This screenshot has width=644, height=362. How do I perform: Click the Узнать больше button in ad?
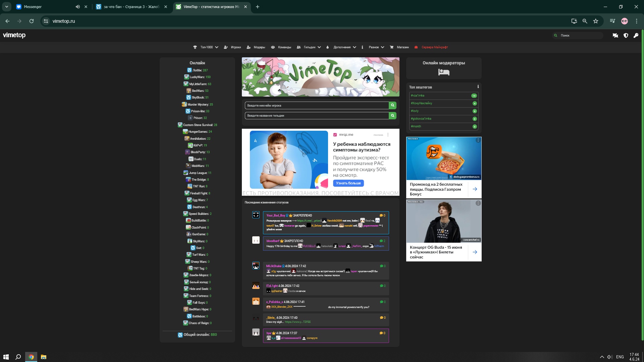coord(348,183)
